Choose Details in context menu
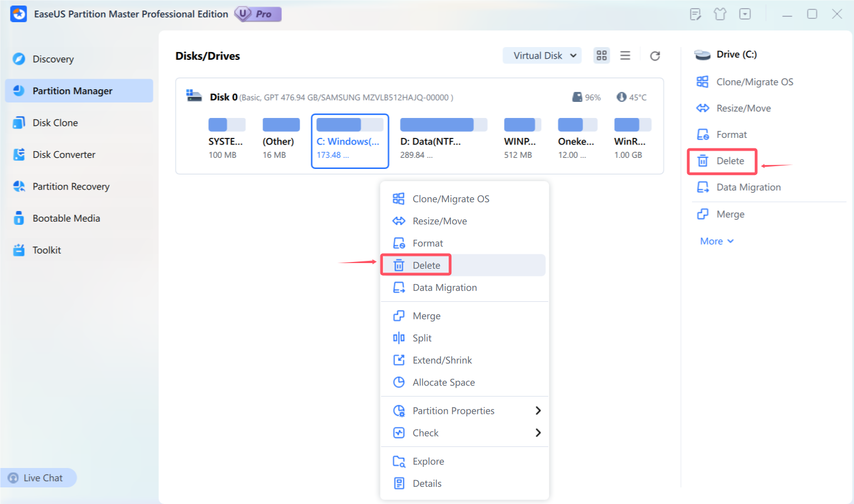854x504 pixels. 464,484
